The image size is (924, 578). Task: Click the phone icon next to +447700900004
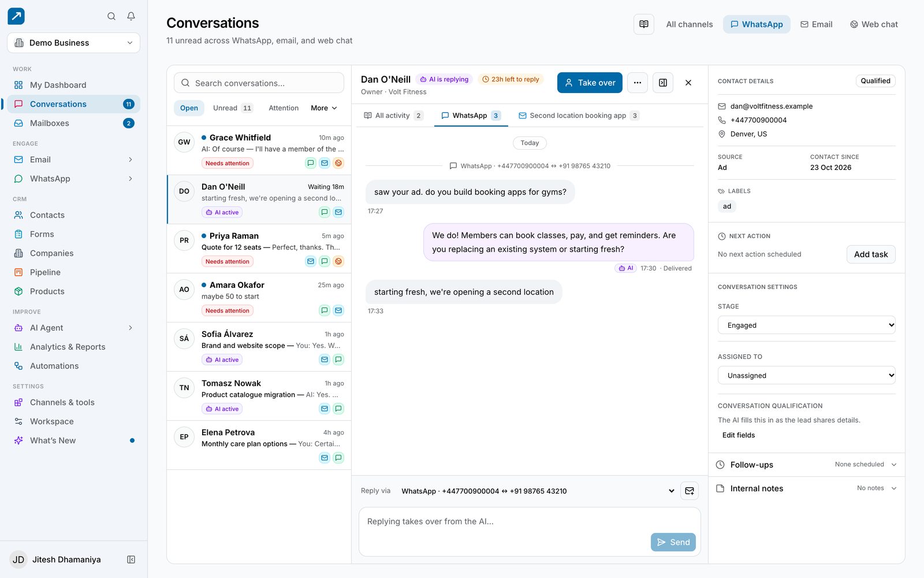[722, 120]
